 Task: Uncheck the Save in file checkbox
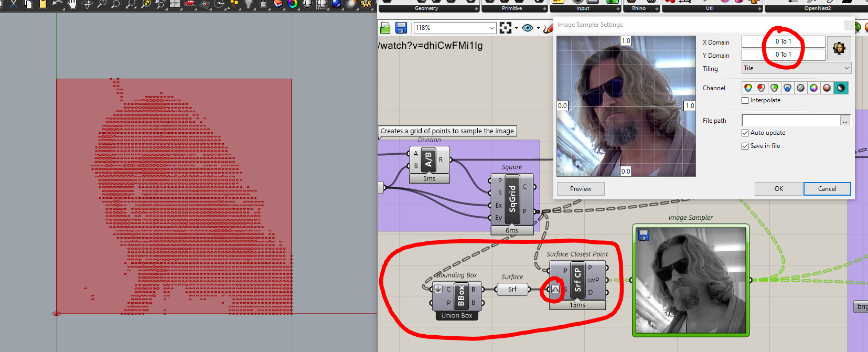coord(745,146)
